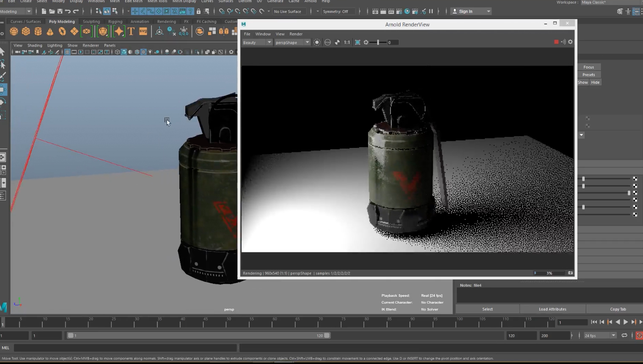Toggle the circular display button beside persp Shape
The height and width of the screenshot is (364, 643).
coord(317,42)
